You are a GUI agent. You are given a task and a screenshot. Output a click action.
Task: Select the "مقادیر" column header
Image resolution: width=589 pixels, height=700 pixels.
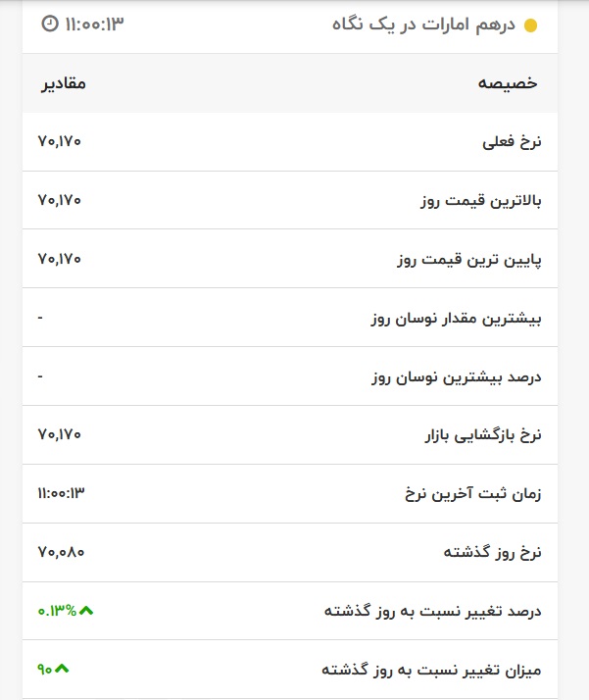63,83
